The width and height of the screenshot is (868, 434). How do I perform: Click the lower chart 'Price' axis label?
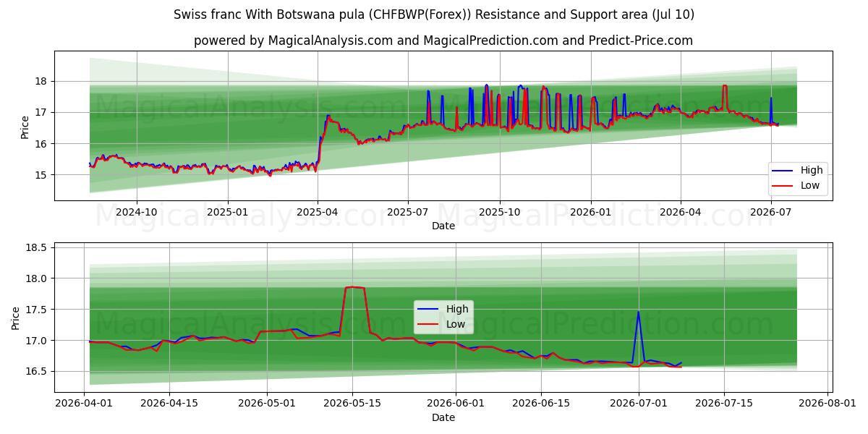(x=16, y=318)
